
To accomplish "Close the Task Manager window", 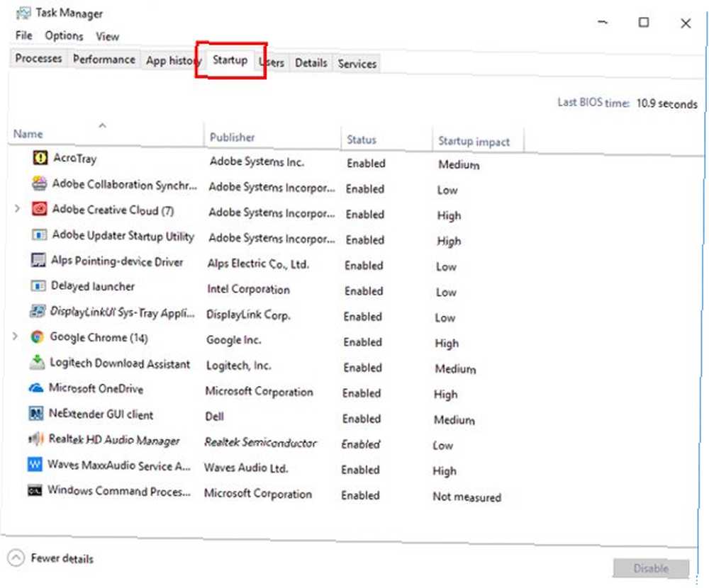I will (x=686, y=23).
